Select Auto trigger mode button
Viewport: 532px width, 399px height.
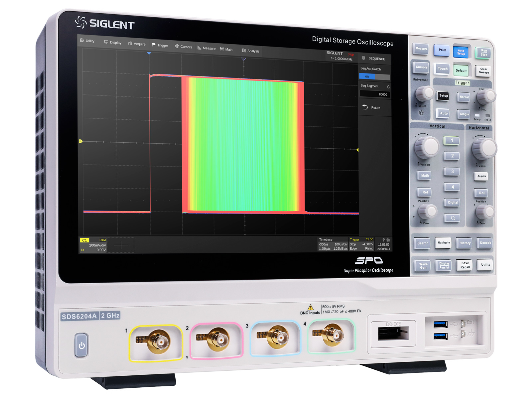[x=444, y=113]
